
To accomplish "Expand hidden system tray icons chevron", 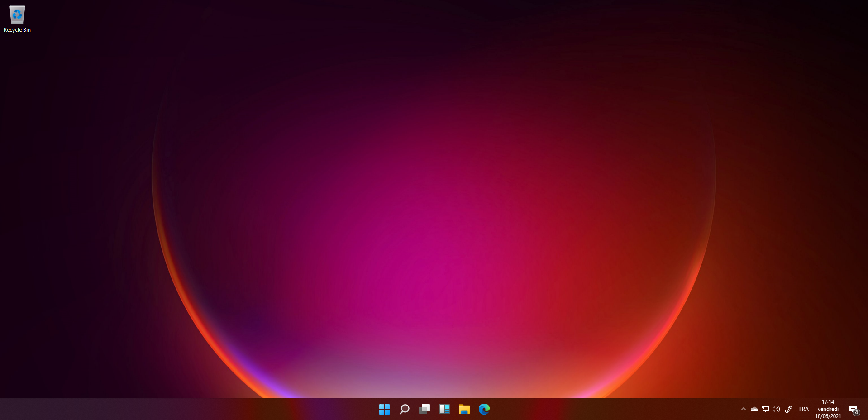I will 743,409.
